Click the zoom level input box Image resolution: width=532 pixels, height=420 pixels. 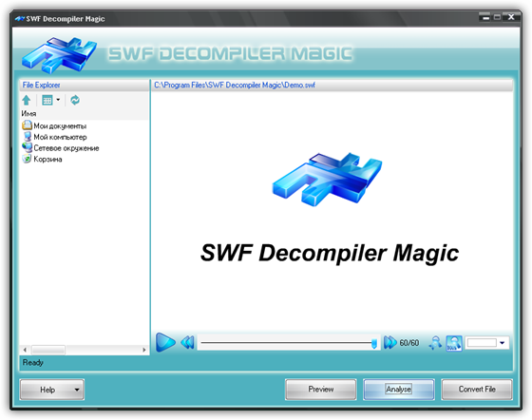482,343
